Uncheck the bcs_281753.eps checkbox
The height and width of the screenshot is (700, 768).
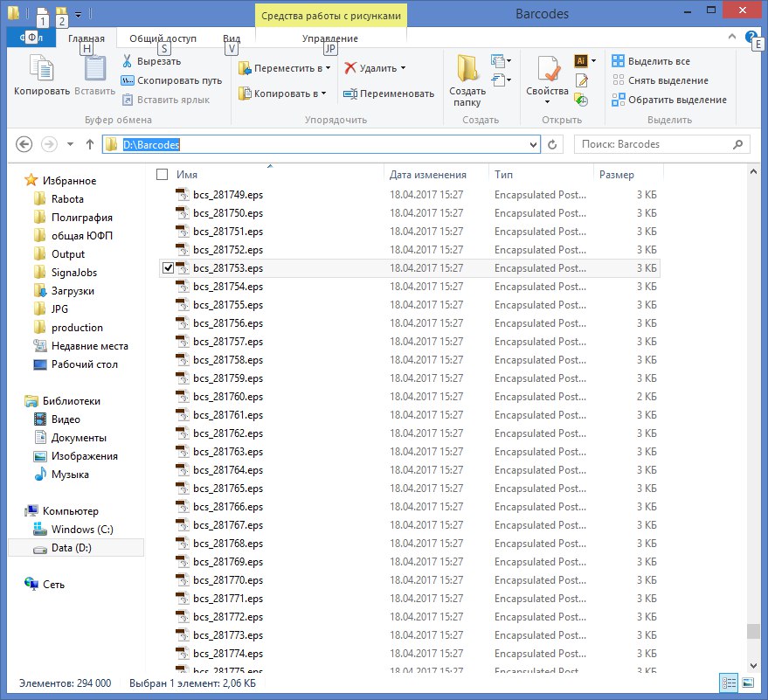click(168, 268)
